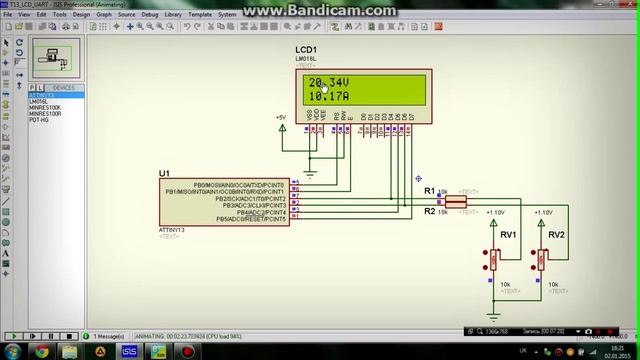Open the Tools menu
Viewport: 640px width, 360px height.
point(59,14)
